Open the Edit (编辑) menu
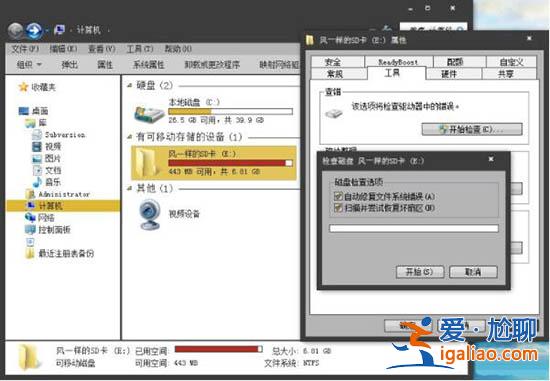The height and width of the screenshot is (381, 550). click(63, 49)
